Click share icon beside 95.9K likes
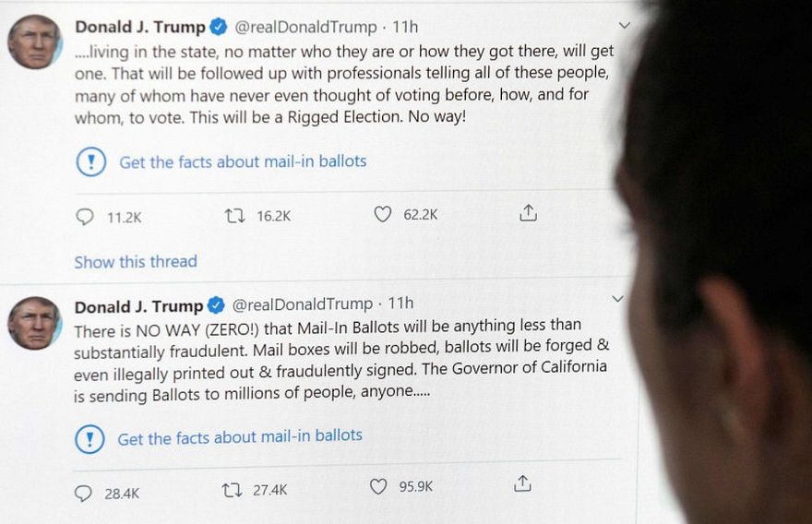Image resolution: width=812 pixels, height=524 pixels. 522,483
